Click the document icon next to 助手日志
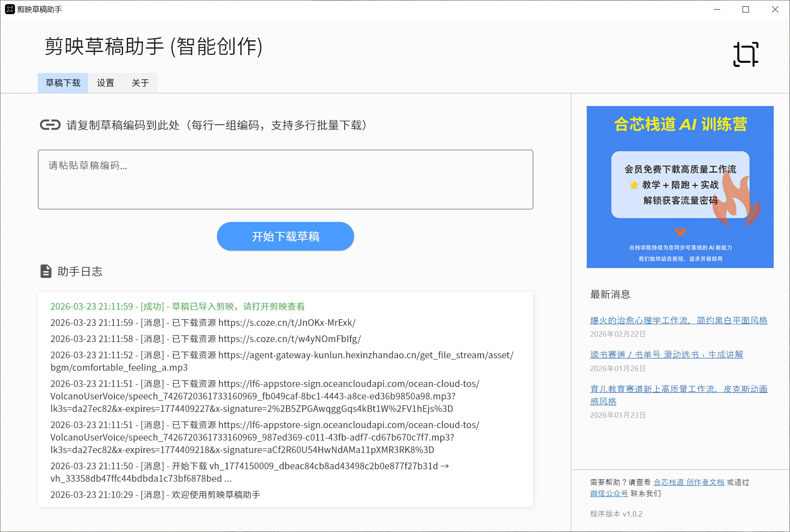This screenshot has height=532, width=790. (x=46, y=271)
